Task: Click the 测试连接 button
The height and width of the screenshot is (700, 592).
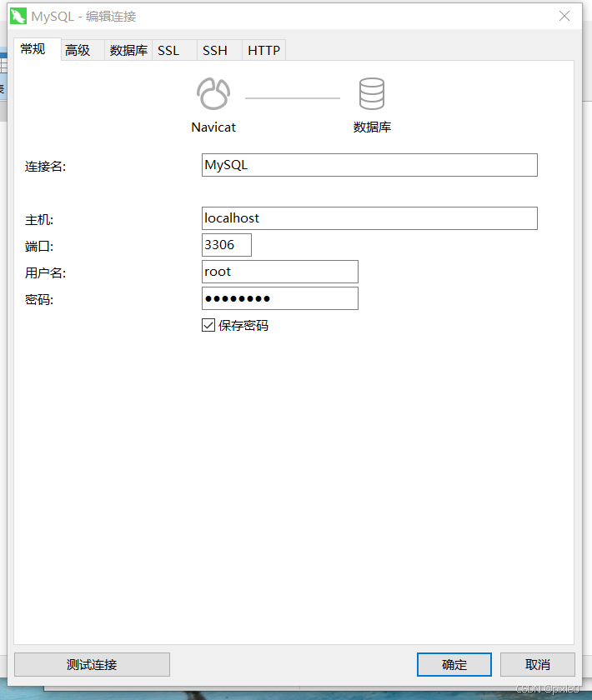Action: pos(92,665)
